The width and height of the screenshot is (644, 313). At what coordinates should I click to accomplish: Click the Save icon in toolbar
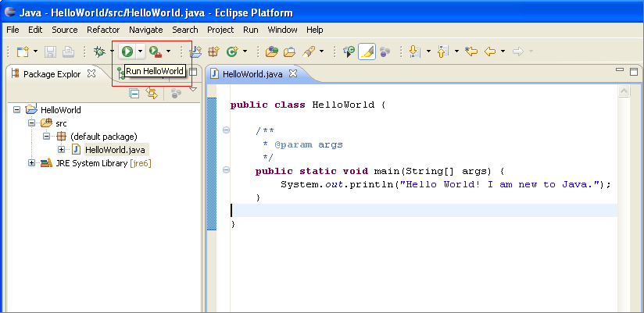[50, 52]
